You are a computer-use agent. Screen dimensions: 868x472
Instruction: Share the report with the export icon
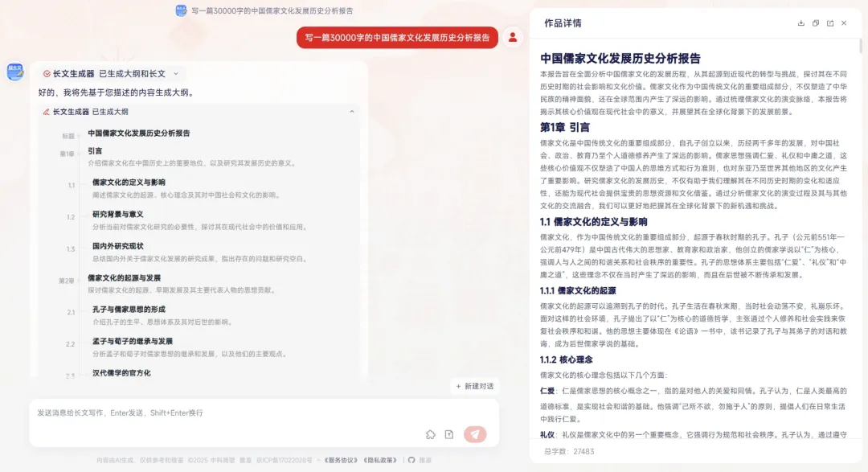coord(829,23)
